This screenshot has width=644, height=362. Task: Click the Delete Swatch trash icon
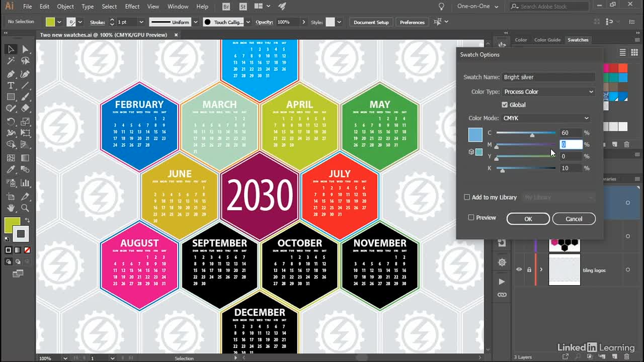(x=626, y=144)
